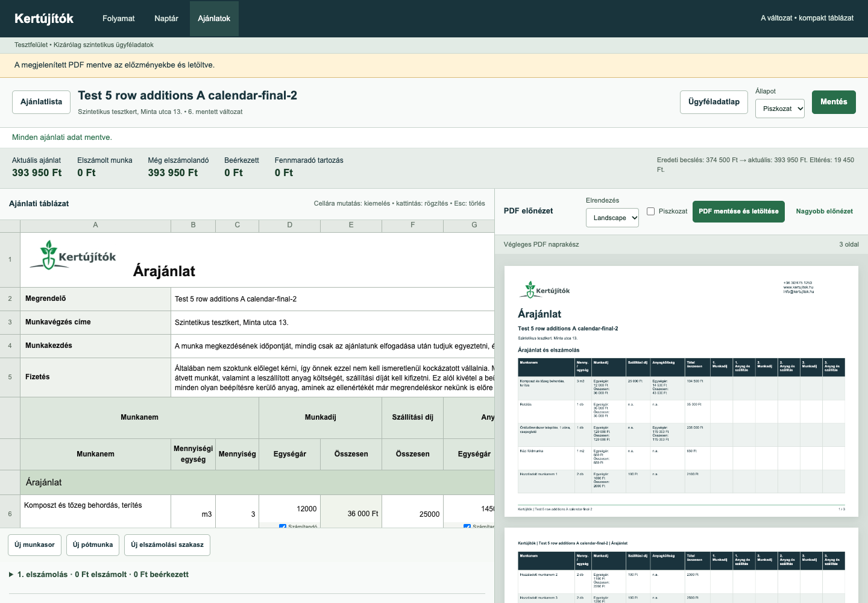Select the 12000 Egységár cell in row 6
This screenshot has width=868, height=603.
290,509
